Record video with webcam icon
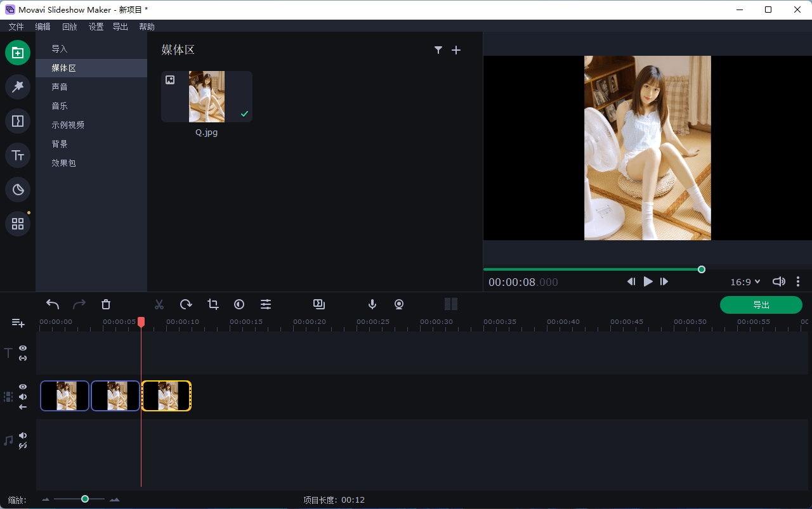Screen dimensions: 812x509 click(399, 304)
